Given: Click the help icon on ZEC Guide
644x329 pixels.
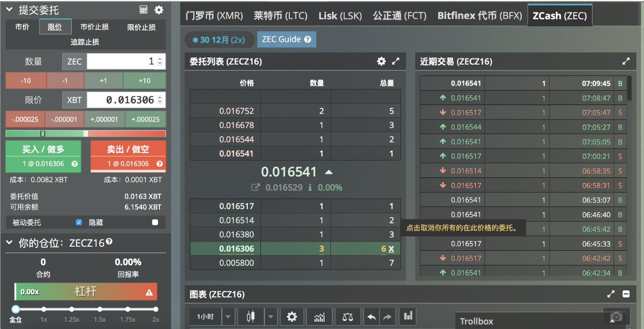Looking at the screenshot, I should coord(308,39).
